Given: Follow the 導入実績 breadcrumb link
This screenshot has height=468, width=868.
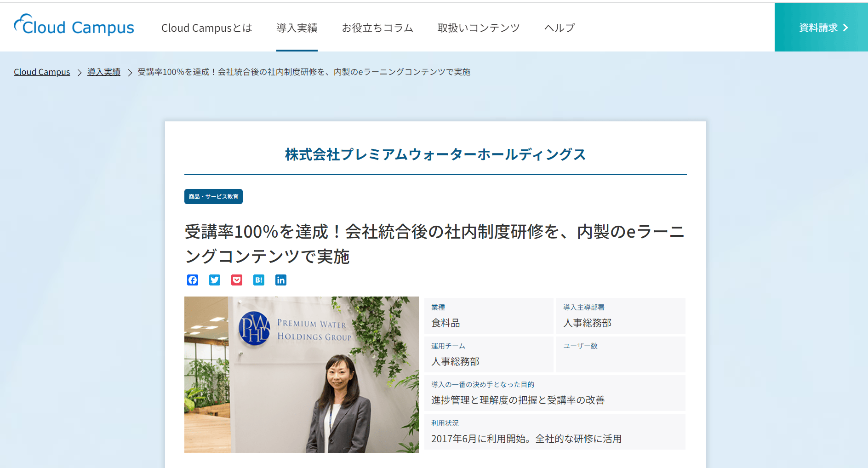Looking at the screenshot, I should coord(104,72).
